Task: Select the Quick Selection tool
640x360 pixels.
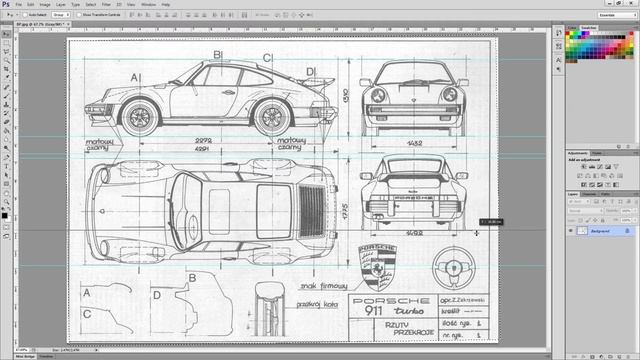Action: [6, 60]
